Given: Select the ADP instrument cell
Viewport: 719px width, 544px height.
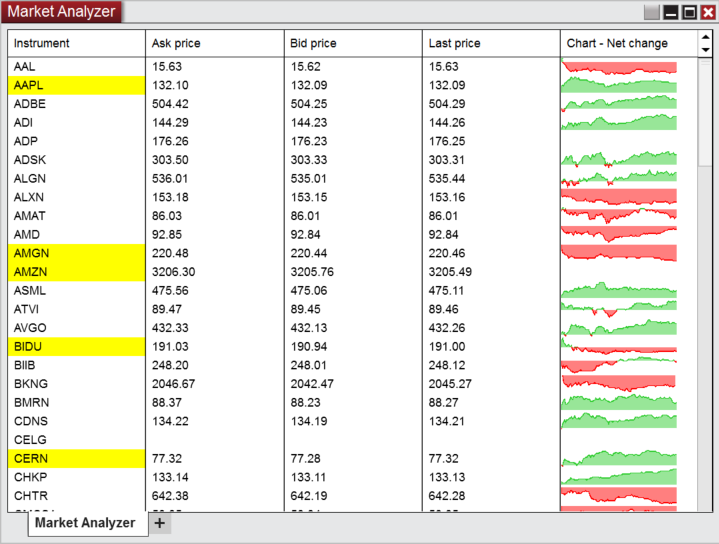Looking at the screenshot, I should coord(76,141).
